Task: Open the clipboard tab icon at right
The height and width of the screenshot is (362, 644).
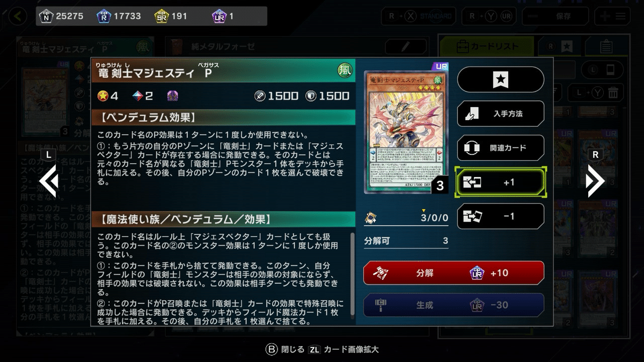Action: click(606, 47)
